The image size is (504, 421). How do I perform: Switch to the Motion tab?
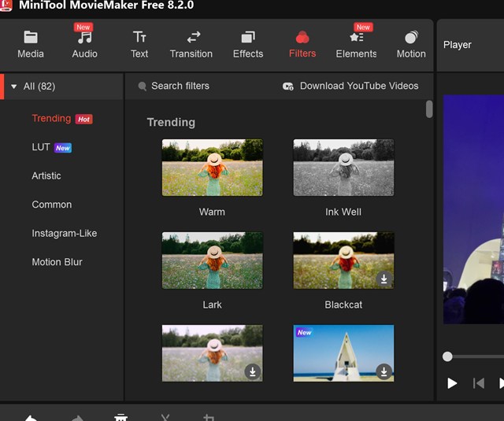411,44
